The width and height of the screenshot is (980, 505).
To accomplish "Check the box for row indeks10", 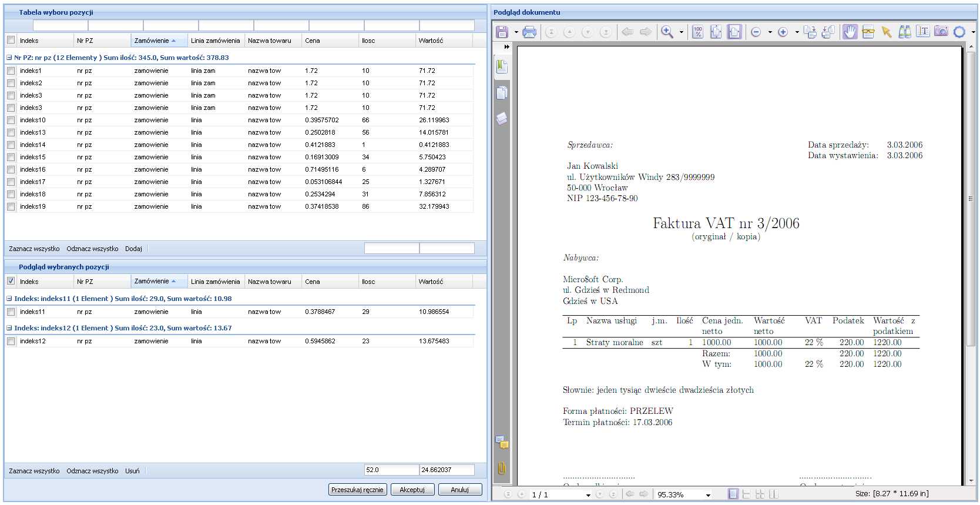I will 11,120.
